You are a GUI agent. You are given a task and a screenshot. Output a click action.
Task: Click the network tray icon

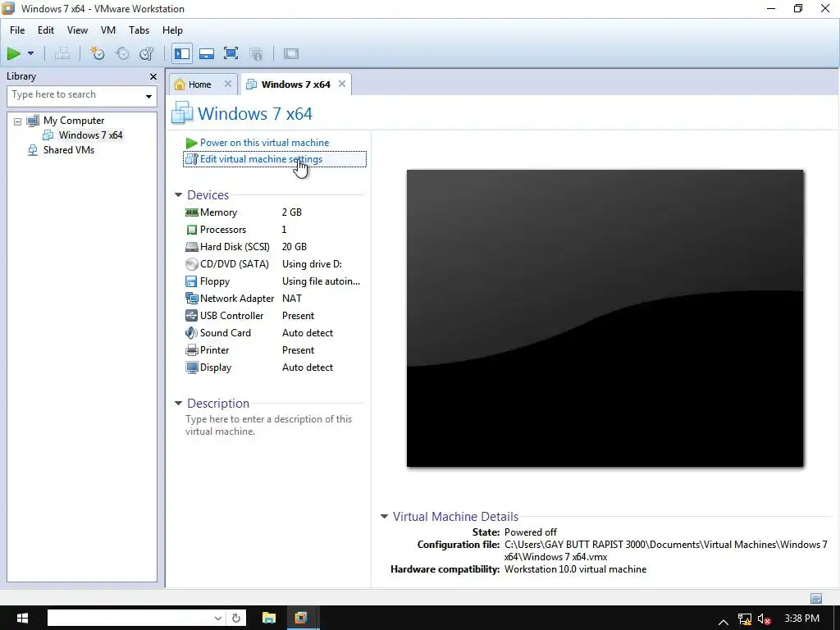point(745,619)
